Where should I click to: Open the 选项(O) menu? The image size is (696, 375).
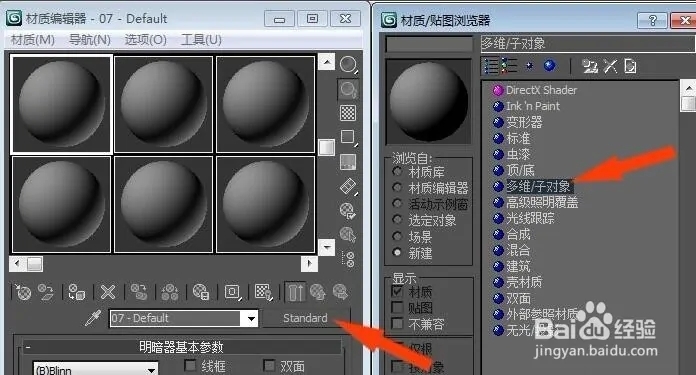146,40
